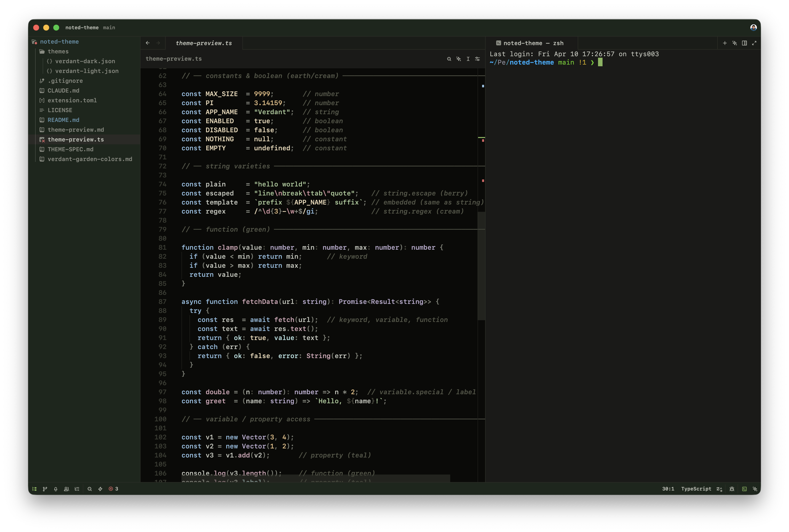Click the theme-preview.ts breadcrumb path
The width and height of the screenshot is (789, 532).
pos(174,59)
